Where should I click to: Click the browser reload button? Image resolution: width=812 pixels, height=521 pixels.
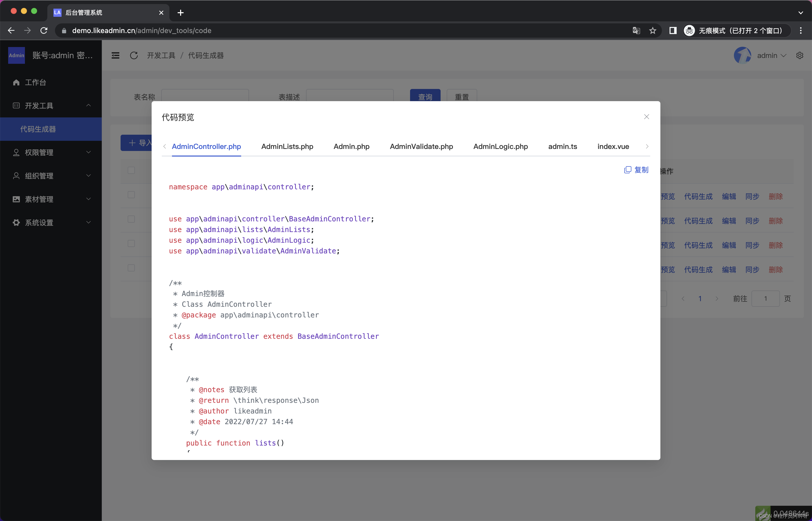pyautogui.click(x=44, y=31)
